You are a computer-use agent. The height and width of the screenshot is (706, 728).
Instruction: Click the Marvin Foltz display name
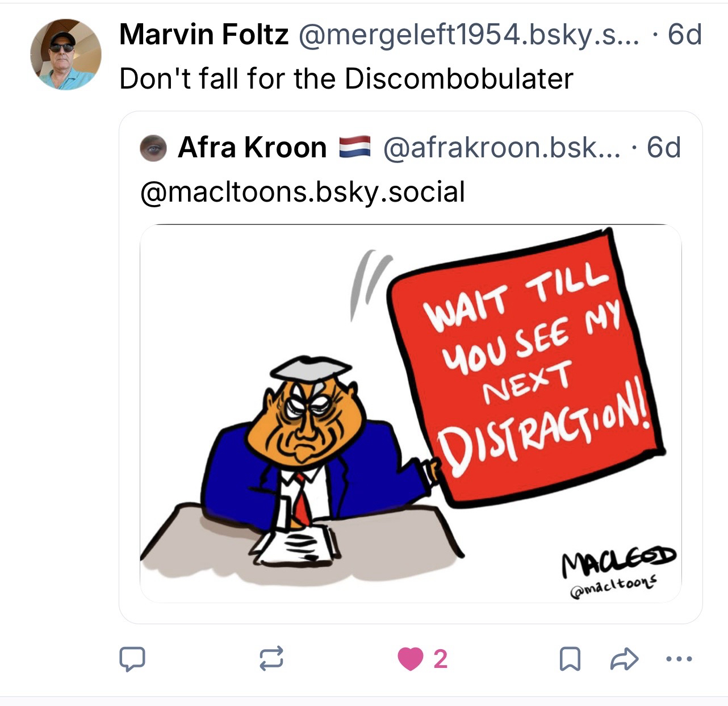coord(203,35)
